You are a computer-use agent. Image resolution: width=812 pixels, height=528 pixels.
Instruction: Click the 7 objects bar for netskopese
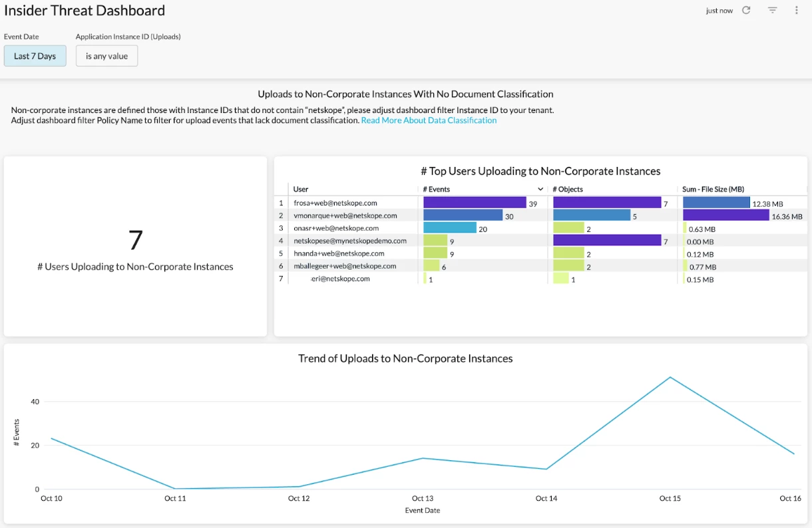click(607, 240)
